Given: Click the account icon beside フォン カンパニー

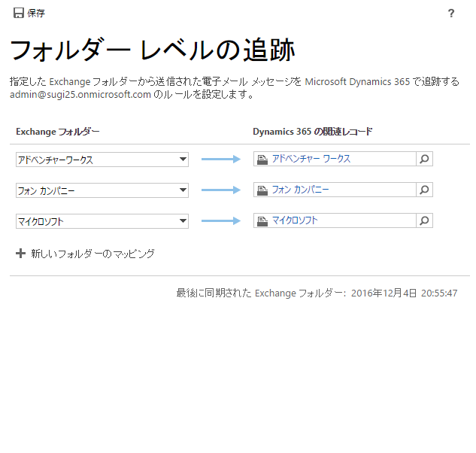Looking at the screenshot, I should [x=262, y=190].
